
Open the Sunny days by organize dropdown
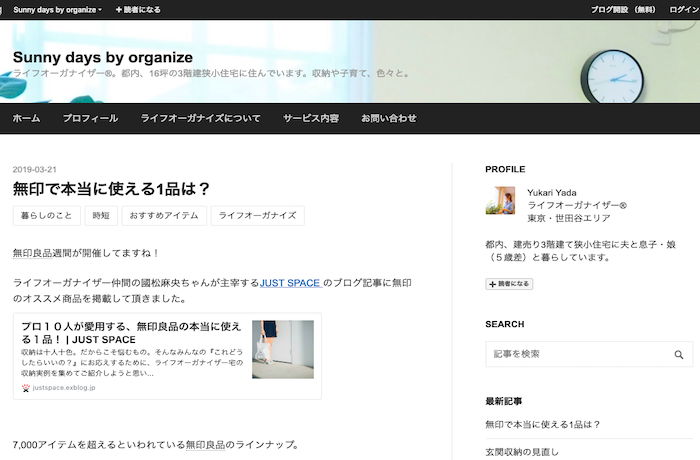point(57,9)
